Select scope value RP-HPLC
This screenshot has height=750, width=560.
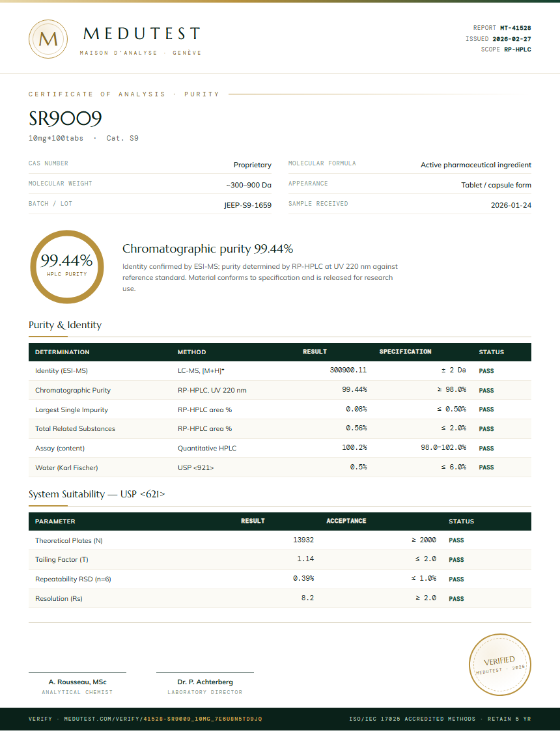pyautogui.click(x=518, y=49)
